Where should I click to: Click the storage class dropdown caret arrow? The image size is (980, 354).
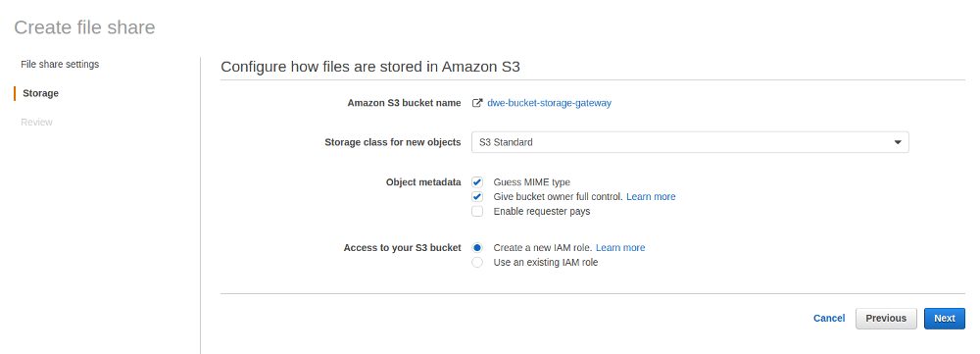tap(898, 142)
